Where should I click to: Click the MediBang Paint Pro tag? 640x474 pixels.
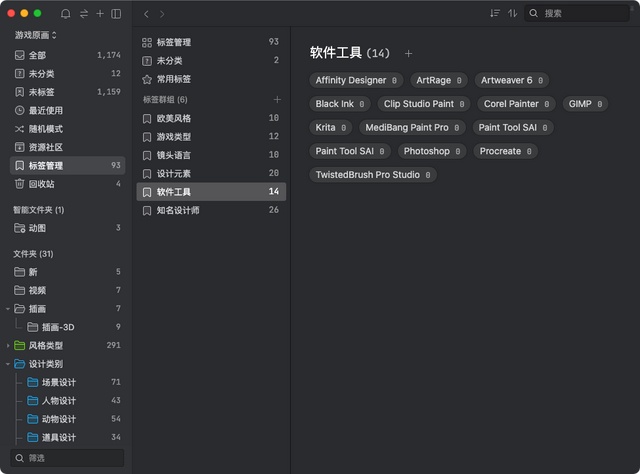[x=412, y=128]
